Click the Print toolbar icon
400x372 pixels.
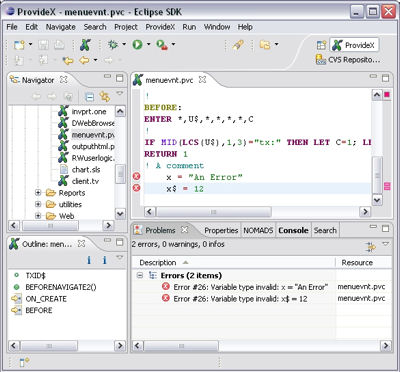(59, 45)
